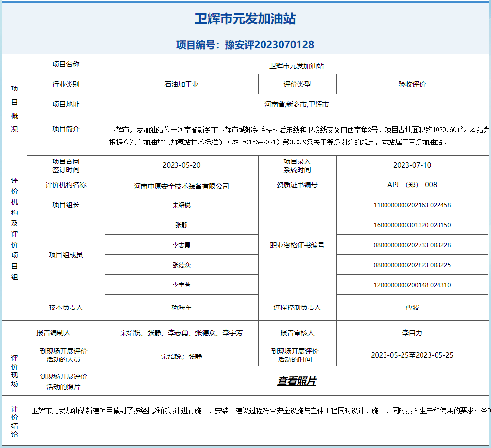Click process control lead name 曹波

click(412, 307)
